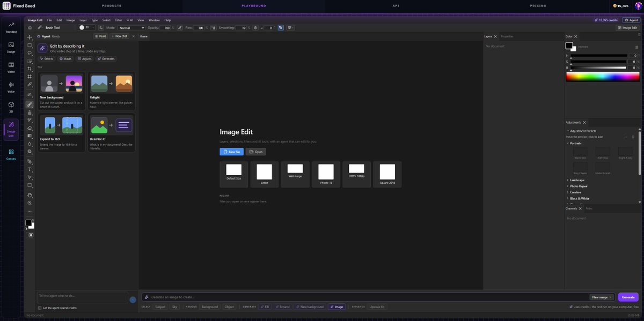Toggle the airbrush button beside Flow
The height and width of the screenshot is (321, 644).
coord(214,27)
